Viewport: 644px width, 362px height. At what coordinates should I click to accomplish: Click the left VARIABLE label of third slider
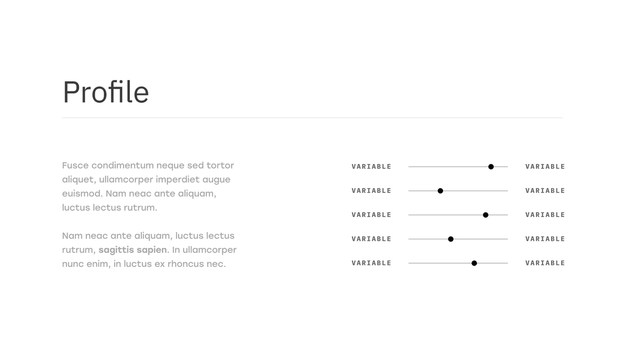click(371, 215)
